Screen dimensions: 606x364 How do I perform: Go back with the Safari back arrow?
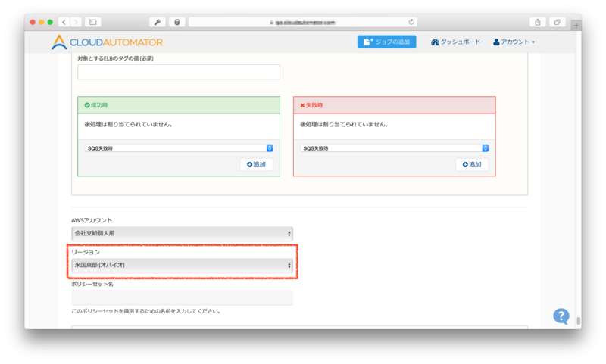[x=64, y=22]
